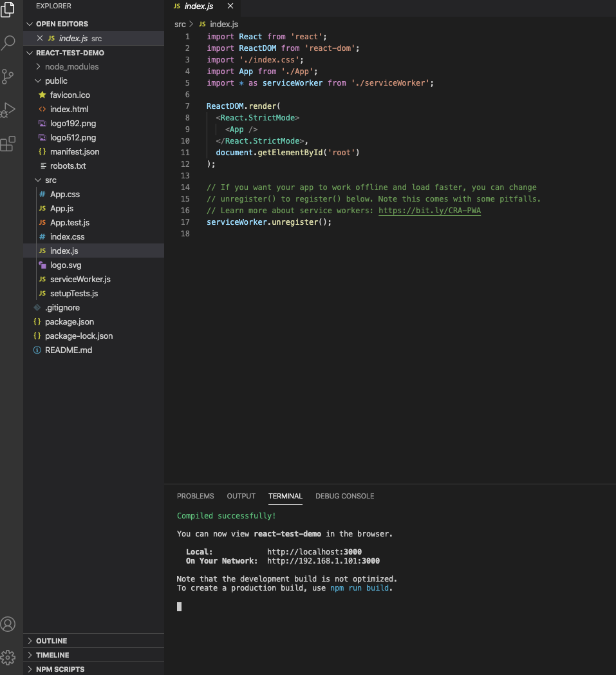Open the Extensions view icon

(8, 144)
